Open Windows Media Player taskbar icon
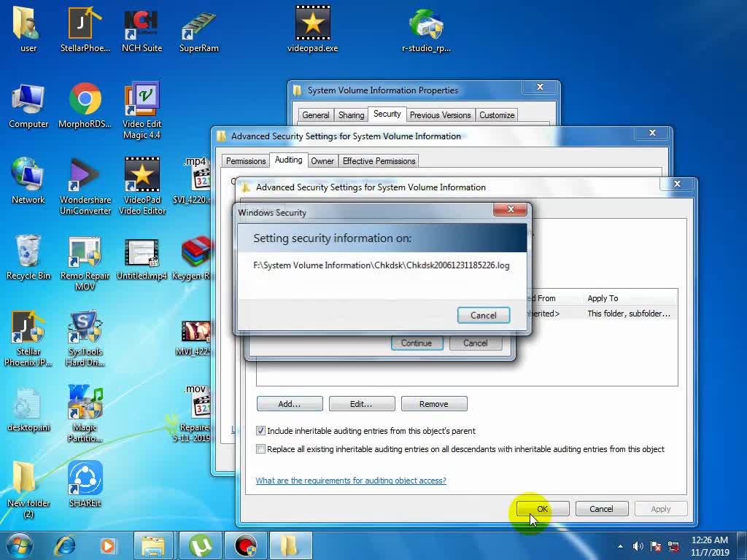 (x=108, y=545)
